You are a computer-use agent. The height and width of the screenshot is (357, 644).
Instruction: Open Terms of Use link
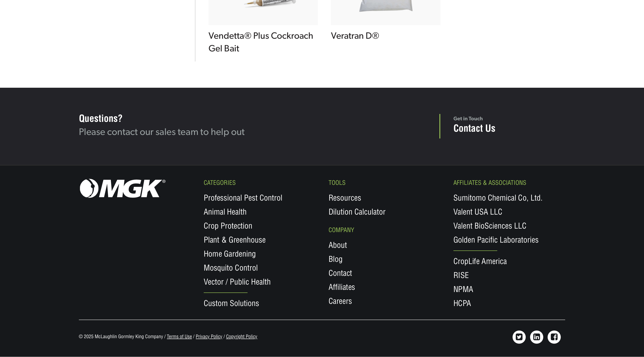179,336
